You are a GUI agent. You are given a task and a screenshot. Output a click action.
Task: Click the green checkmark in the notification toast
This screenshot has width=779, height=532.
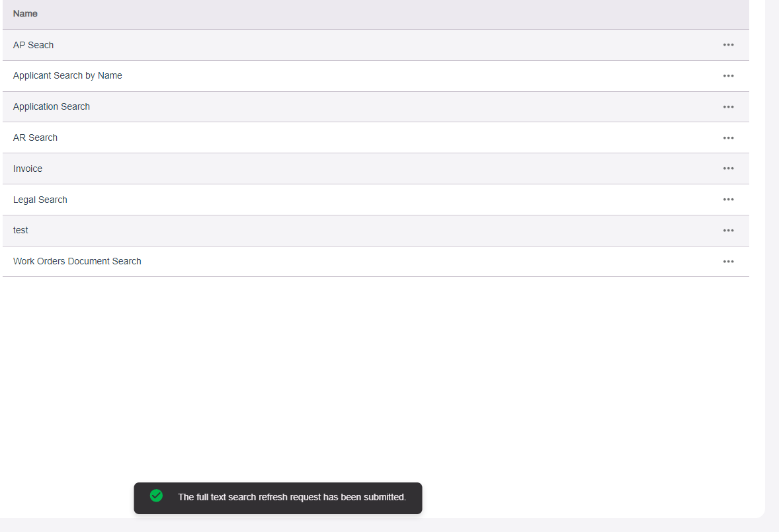pos(156,495)
